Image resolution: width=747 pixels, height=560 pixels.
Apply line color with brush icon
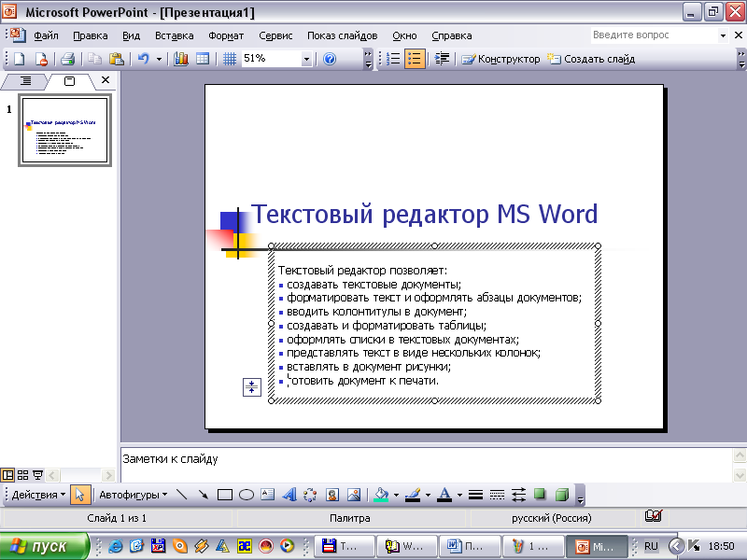tap(413, 495)
